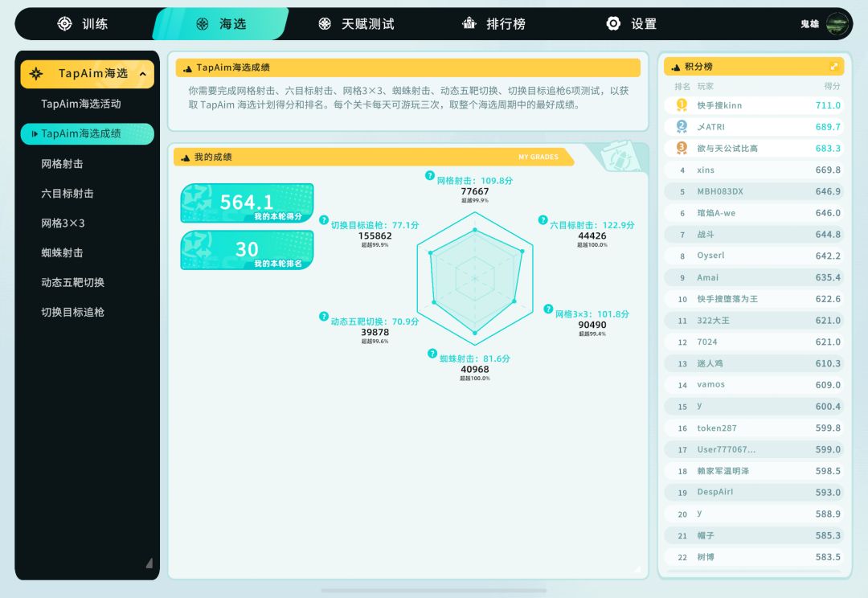Image resolution: width=868 pixels, height=598 pixels.
Task: Select leaderboard row for xins
Action: (754, 170)
